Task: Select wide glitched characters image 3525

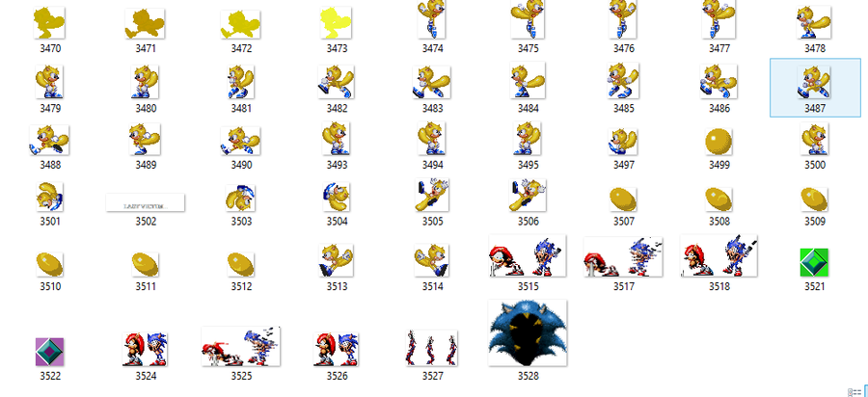Action: [x=241, y=346]
